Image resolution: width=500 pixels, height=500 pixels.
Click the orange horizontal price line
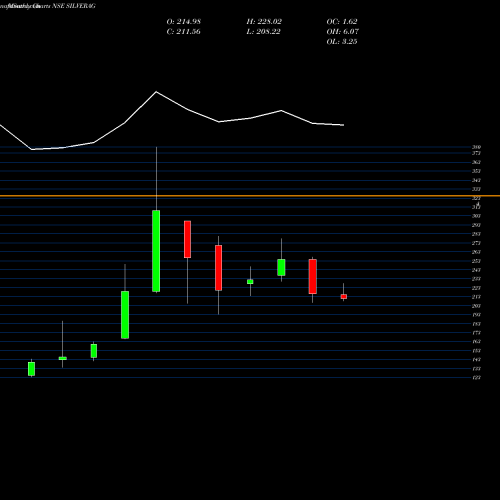pos(250,196)
